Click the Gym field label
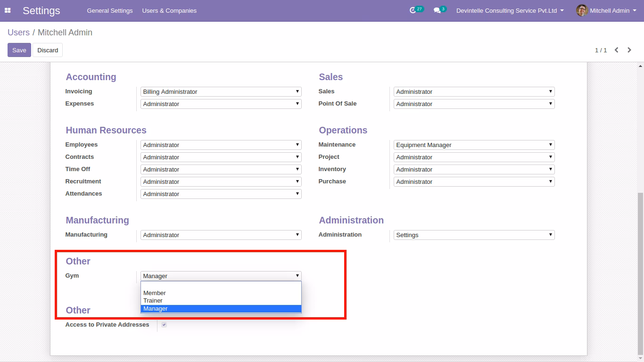Screen dimensions: 644x362 72,276
